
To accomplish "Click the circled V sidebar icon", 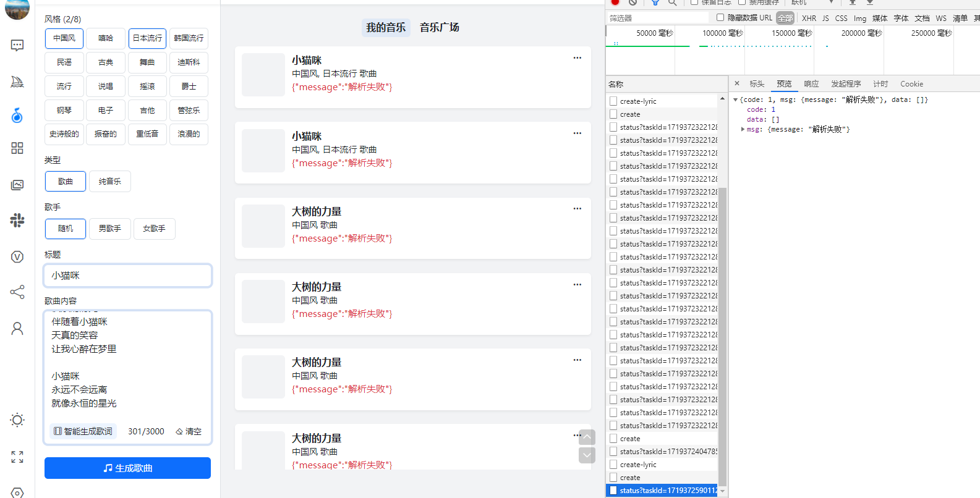I will 17,256.
